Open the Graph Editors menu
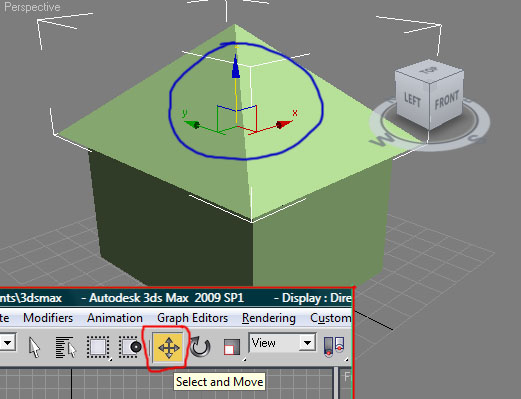Image resolution: width=521 pixels, height=399 pixels. pos(193,318)
